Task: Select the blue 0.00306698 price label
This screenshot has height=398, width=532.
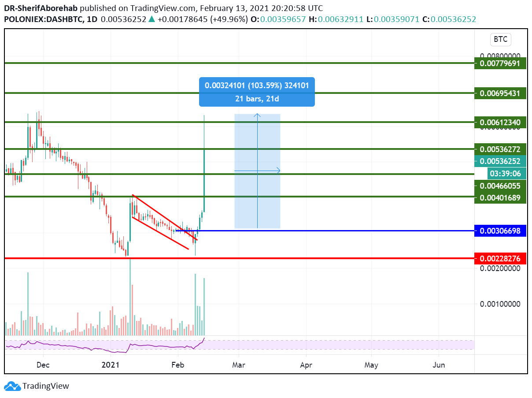Action: 500,231
